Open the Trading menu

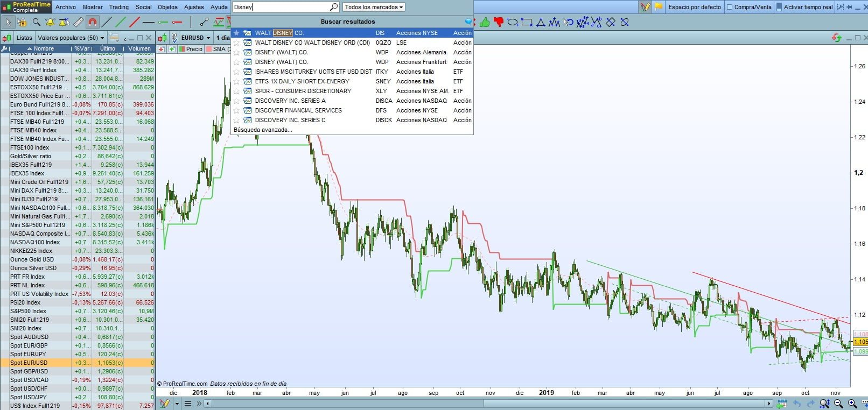pyautogui.click(x=119, y=7)
